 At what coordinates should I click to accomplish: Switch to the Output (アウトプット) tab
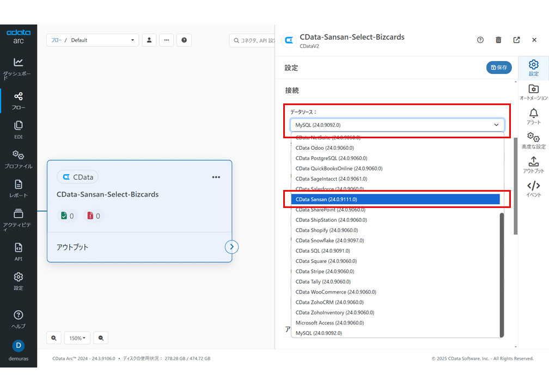(x=534, y=165)
